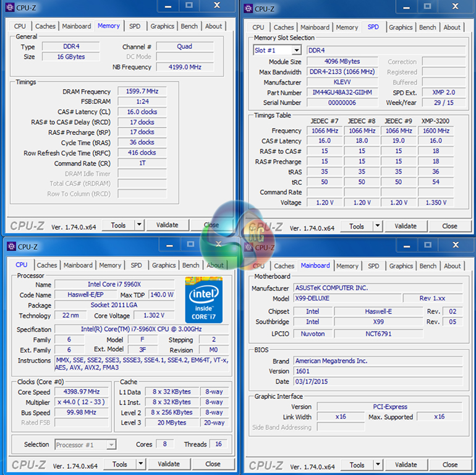
Task: Open the Mainboard tab in Memory window
Action: tap(77, 27)
